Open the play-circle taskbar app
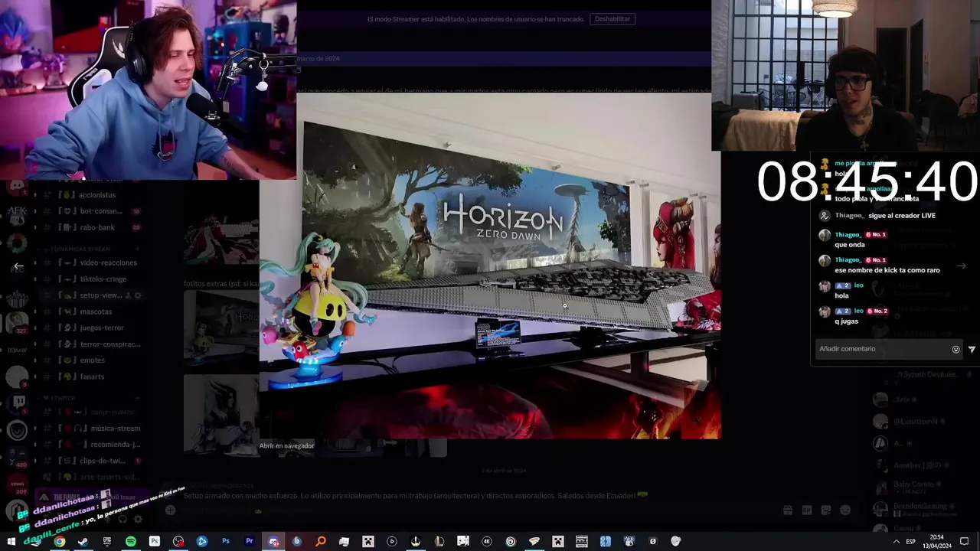The height and width of the screenshot is (551, 980). pos(392,542)
